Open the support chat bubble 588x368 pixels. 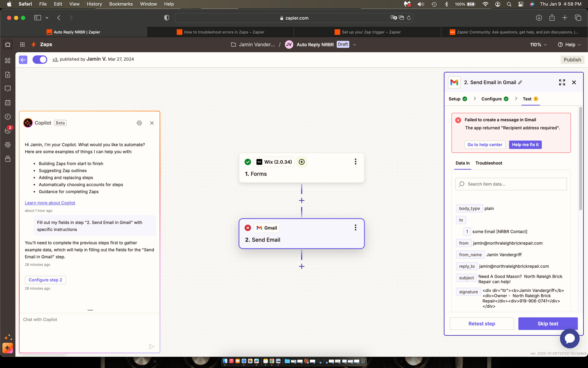[569, 339]
